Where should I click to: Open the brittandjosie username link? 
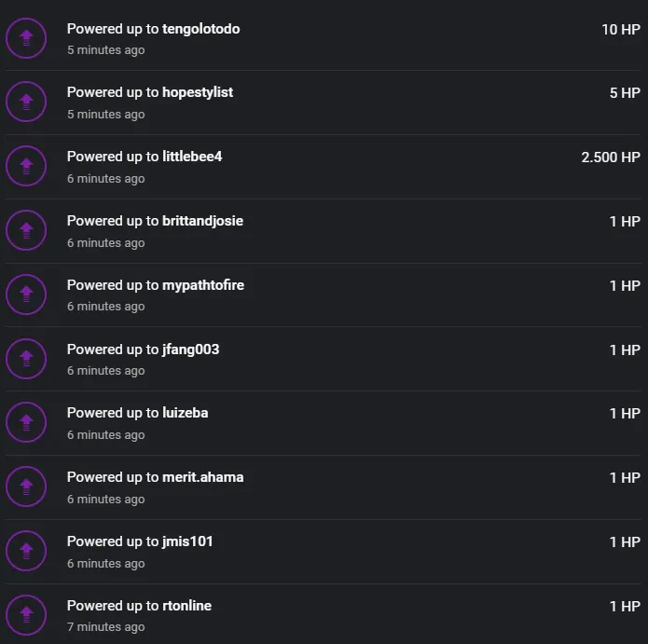[x=202, y=221]
